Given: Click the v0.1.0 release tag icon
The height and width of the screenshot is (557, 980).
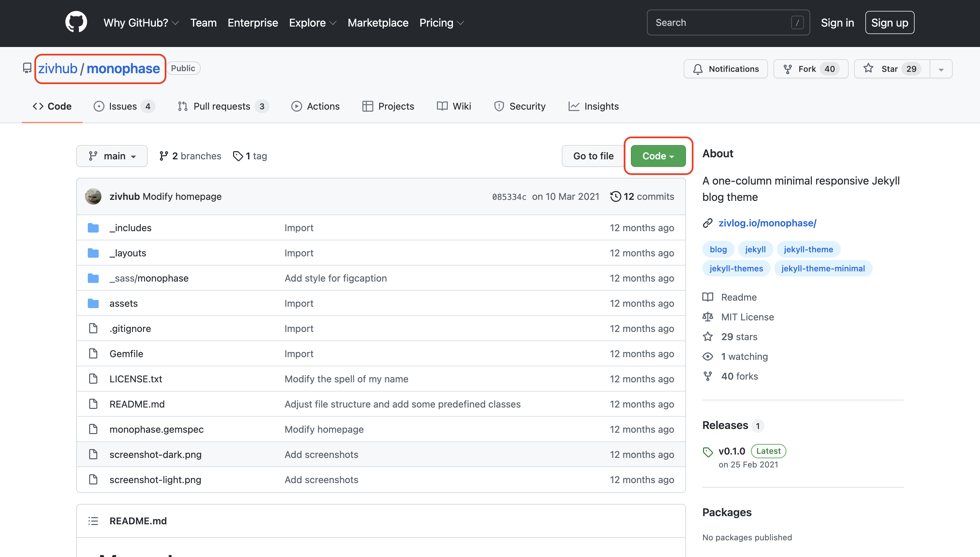Looking at the screenshot, I should click(x=707, y=452).
